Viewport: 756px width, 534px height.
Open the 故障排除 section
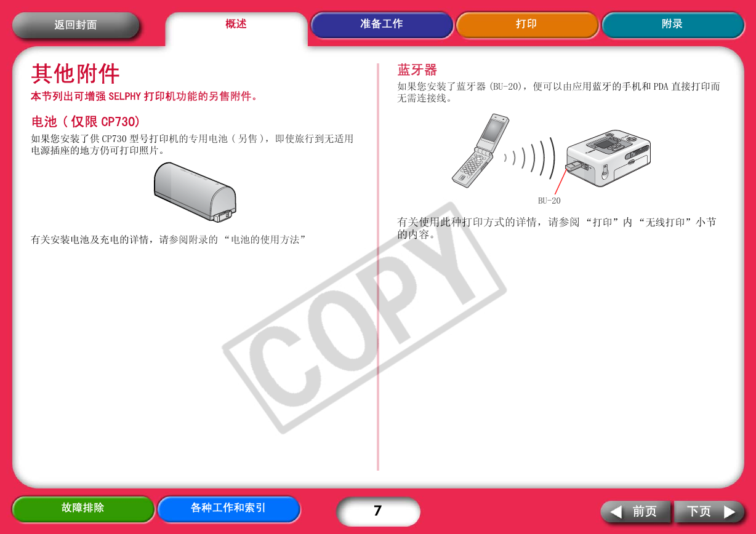83,509
